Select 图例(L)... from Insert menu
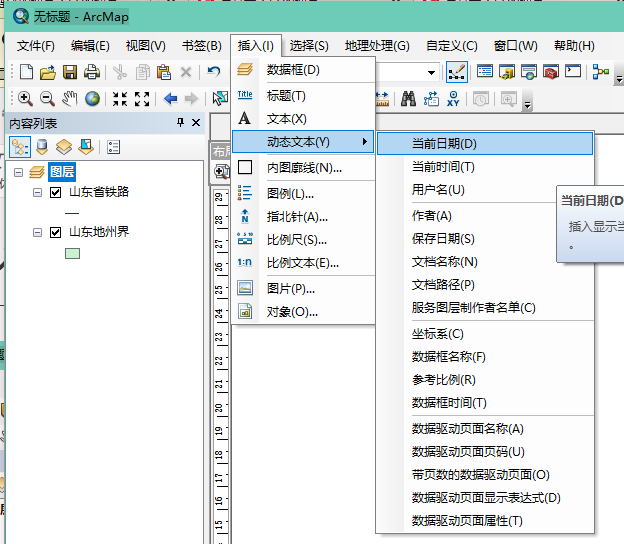Screen dimensions: 624x544 coord(303,194)
